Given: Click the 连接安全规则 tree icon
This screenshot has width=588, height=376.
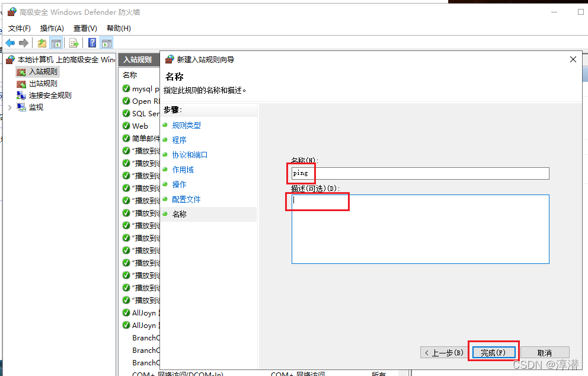Looking at the screenshot, I should (x=21, y=95).
